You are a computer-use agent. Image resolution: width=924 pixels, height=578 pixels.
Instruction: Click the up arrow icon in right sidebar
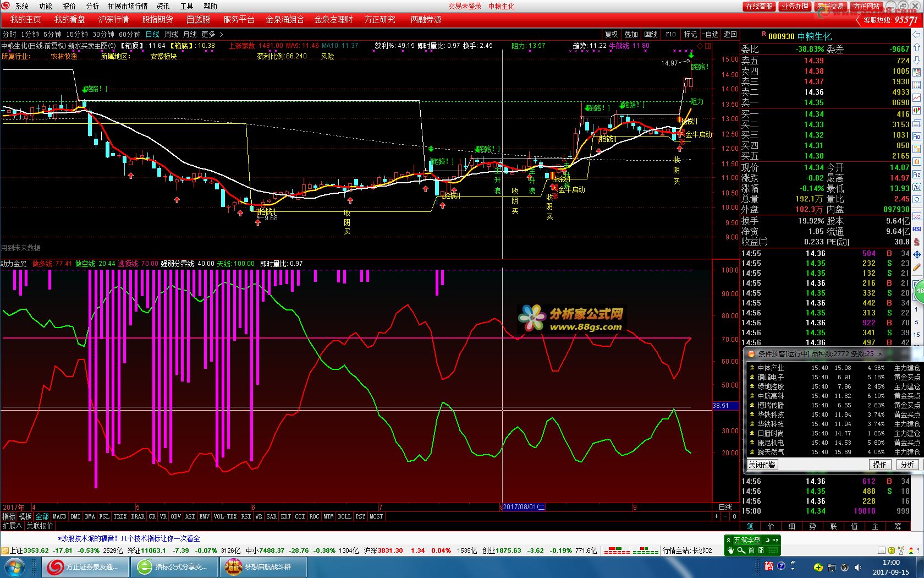(917, 47)
